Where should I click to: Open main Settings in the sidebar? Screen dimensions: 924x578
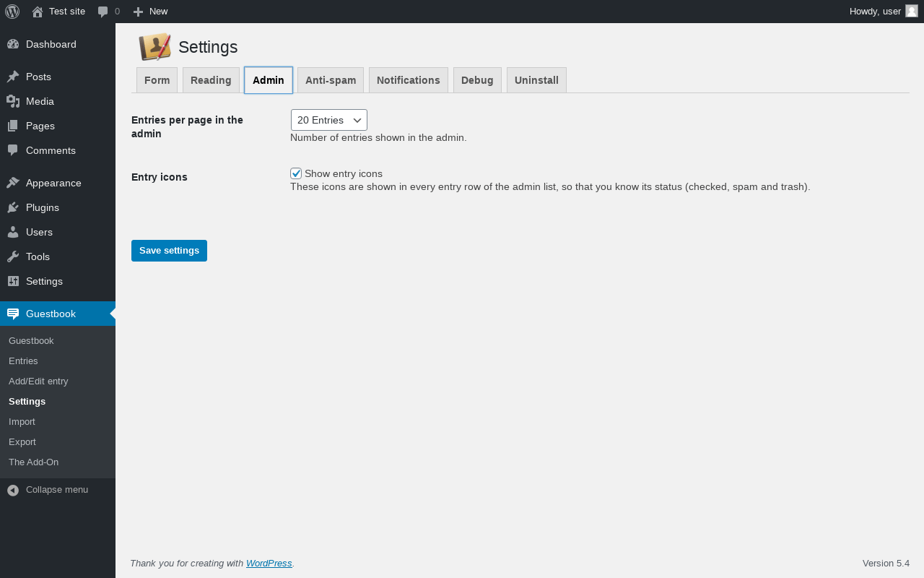pos(58,281)
